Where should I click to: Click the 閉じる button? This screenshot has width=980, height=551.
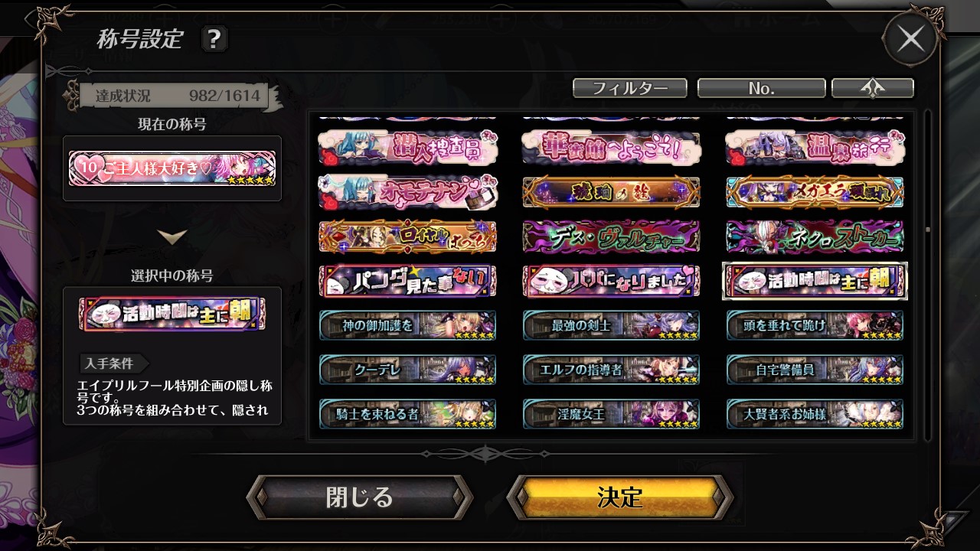click(360, 497)
